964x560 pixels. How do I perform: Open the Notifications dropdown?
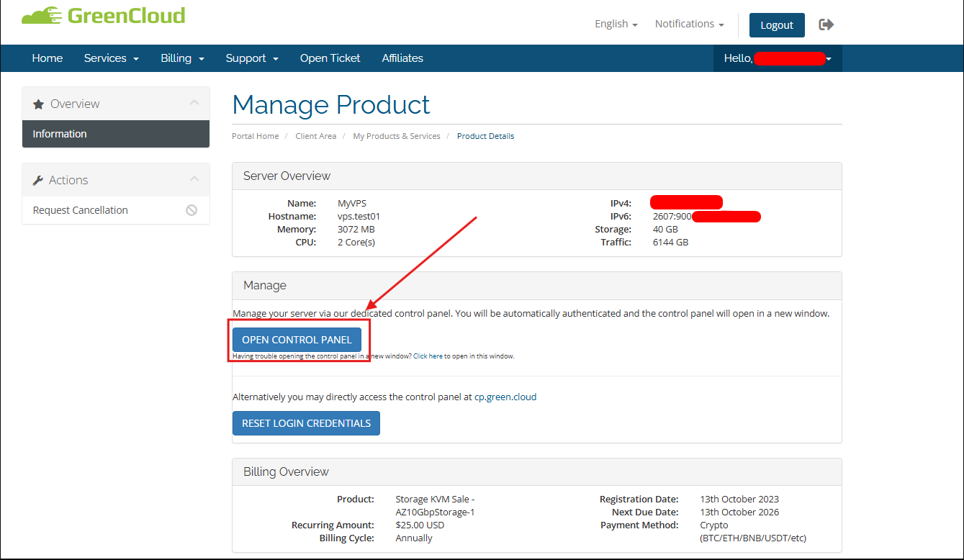tap(690, 24)
